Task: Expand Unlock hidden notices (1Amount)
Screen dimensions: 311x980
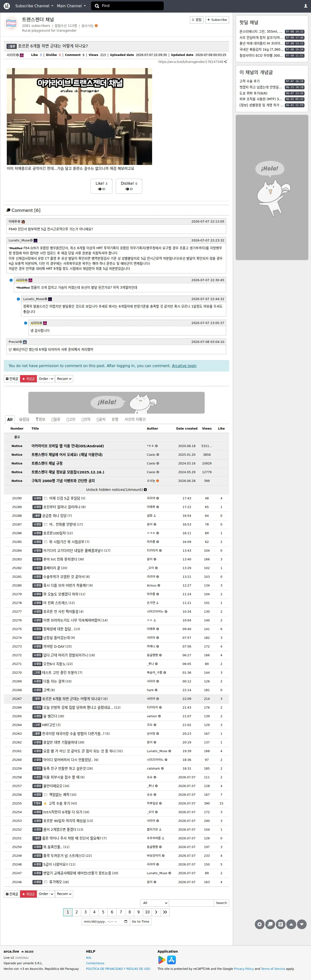Action: [x=117, y=490]
